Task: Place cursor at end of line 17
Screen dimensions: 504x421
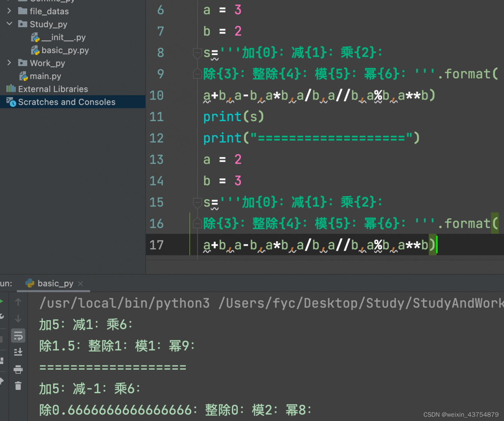Action: [x=437, y=245]
